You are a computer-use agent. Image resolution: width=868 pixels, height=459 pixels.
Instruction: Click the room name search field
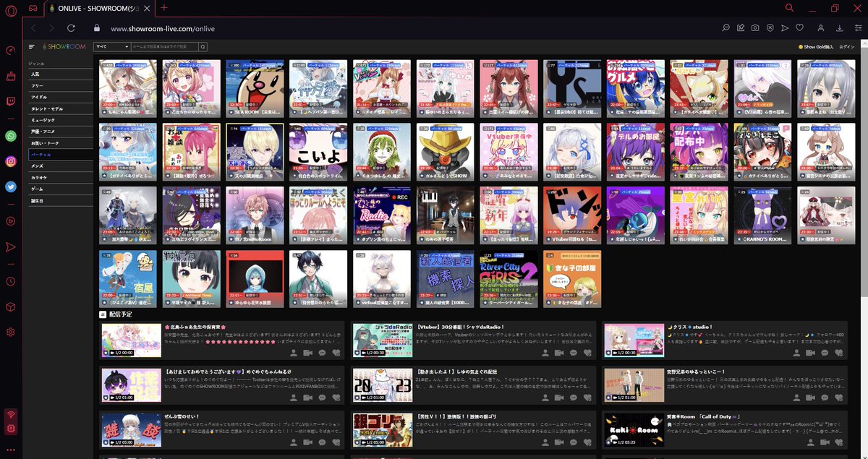(164, 46)
